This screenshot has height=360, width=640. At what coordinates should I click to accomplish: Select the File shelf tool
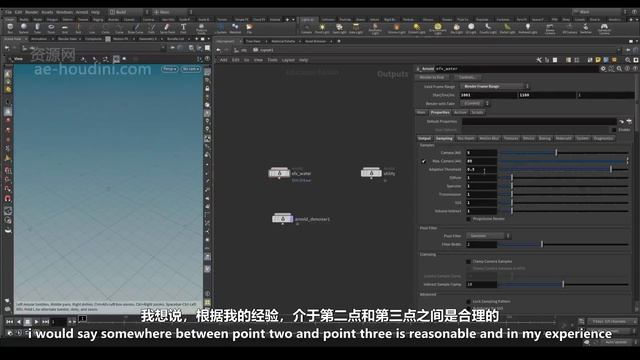249,28
